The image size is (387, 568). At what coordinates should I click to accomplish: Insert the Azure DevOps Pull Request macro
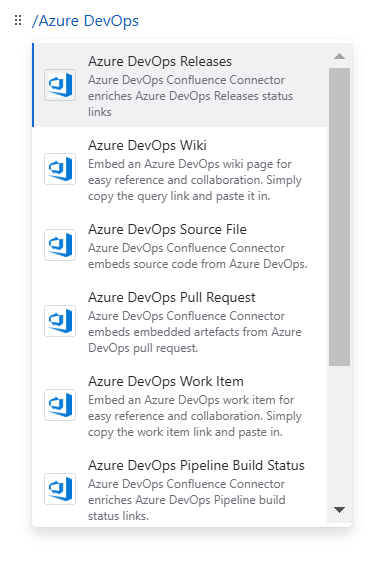click(x=180, y=321)
